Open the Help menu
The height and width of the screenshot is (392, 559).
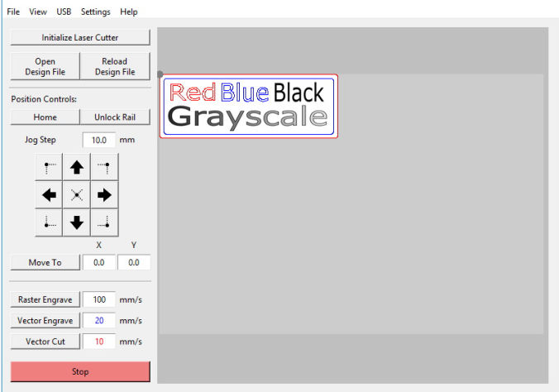129,12
